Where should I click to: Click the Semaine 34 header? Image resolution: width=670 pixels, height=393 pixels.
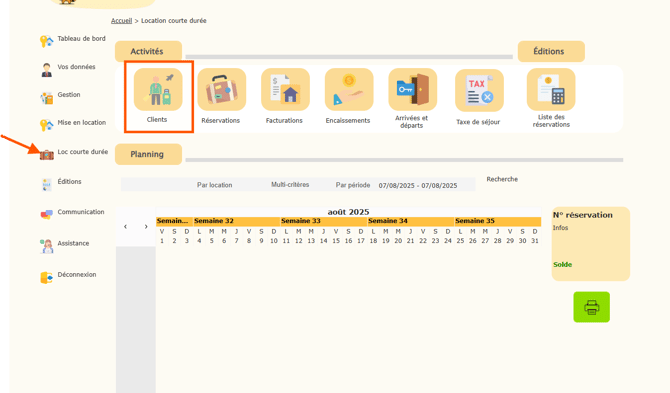tap(411, 221)
